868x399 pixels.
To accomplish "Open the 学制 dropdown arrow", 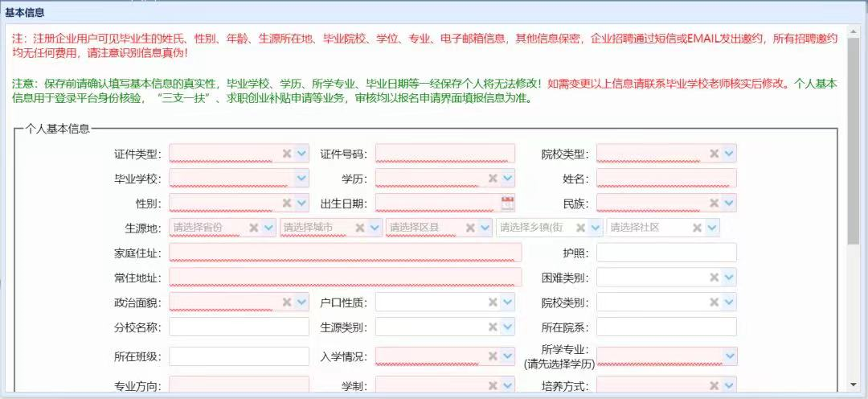I will (508, 385).
